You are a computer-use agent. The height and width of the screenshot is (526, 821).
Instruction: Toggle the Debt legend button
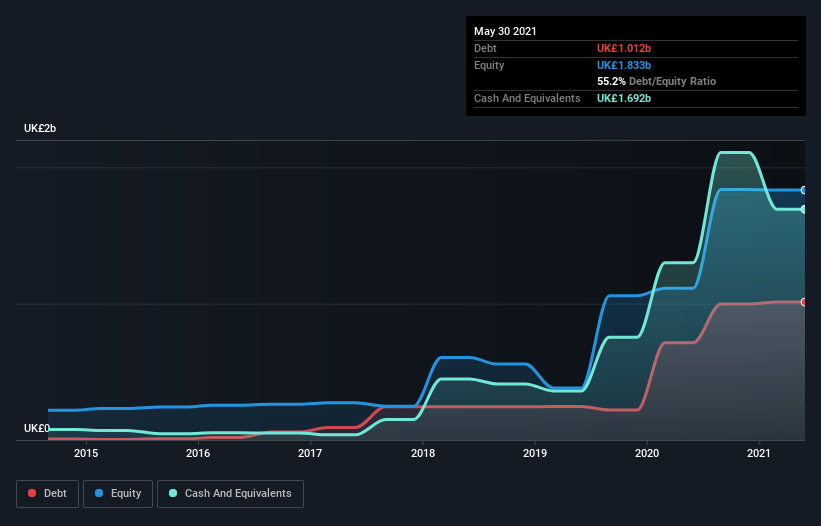(x=47, y=494)
